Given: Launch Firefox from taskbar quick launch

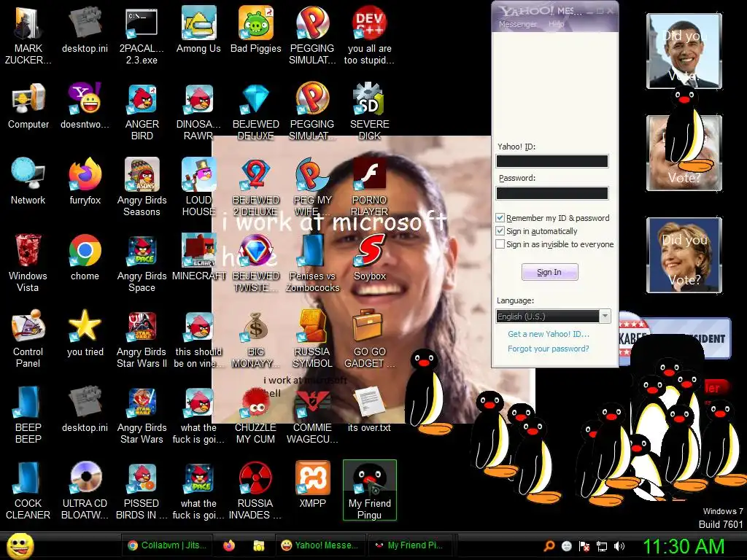Looking at the screenshot, I should coord(229,545).
